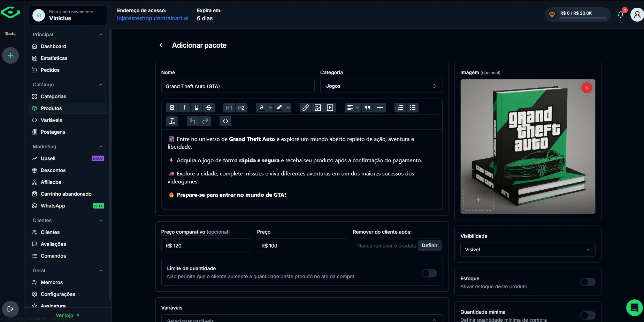Clear text formatting
644x322 pixels.
pos(172,121)
